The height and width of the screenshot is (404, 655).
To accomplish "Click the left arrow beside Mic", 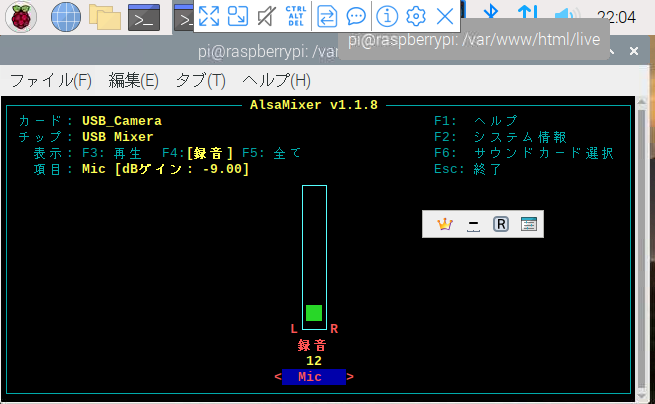I will 278,377.
